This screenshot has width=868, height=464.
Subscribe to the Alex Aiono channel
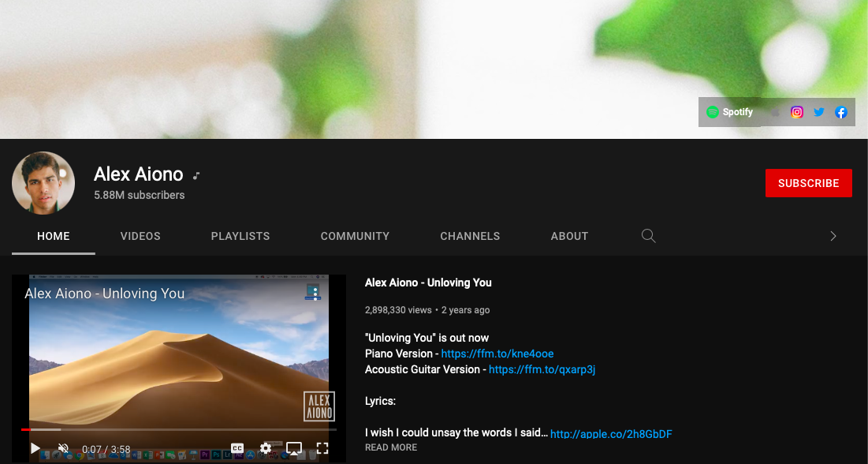tap(808, 183)
